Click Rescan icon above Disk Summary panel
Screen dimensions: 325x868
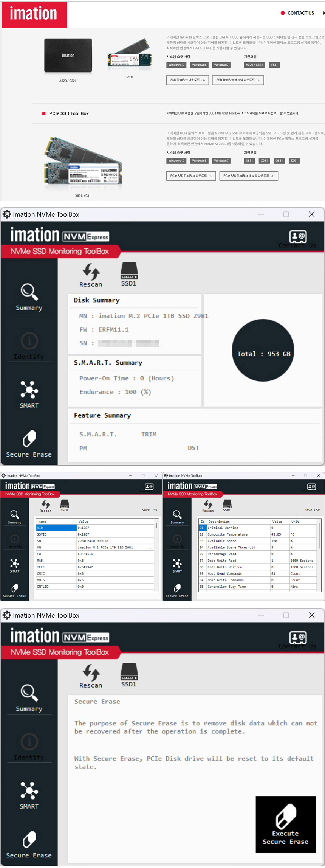(x=91, y=275)
